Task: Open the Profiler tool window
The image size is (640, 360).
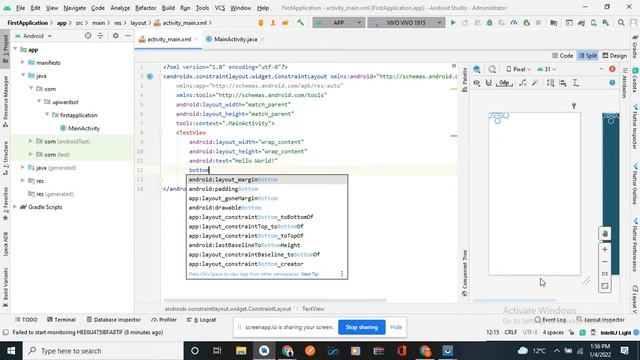Action: 164,320
